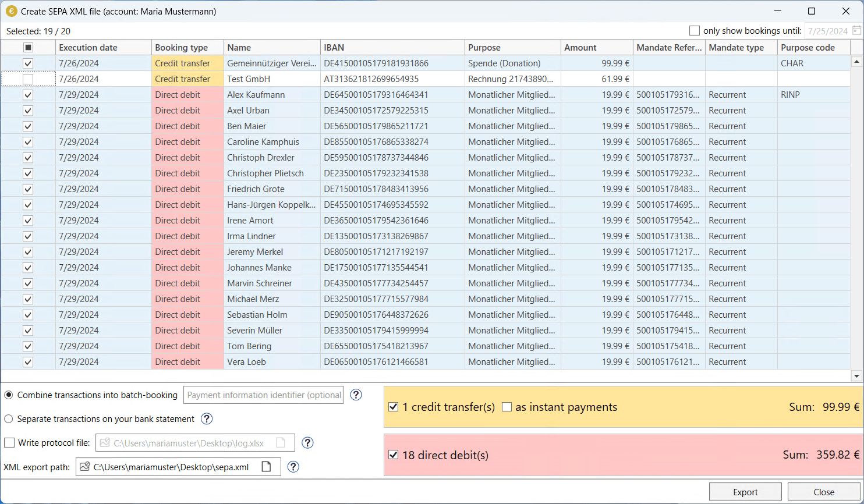Click the file icon in protocol file field

pyautogui.click(x=281, y=443)
